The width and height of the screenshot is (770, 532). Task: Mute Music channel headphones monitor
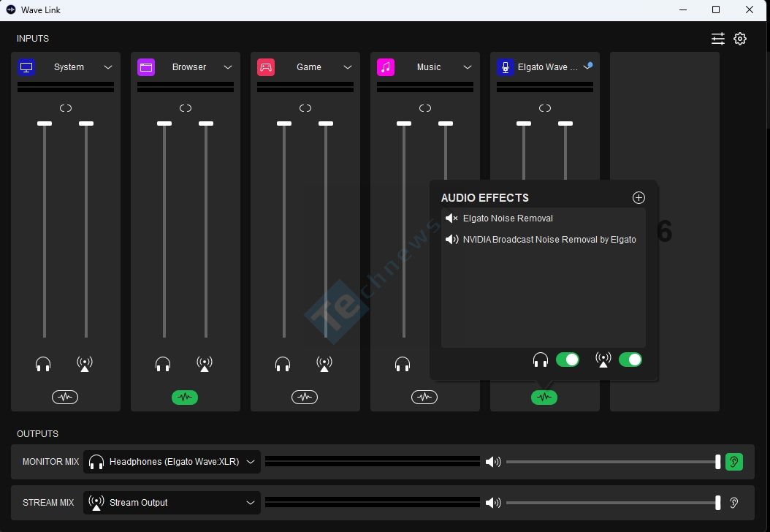[x=403, y=364]
